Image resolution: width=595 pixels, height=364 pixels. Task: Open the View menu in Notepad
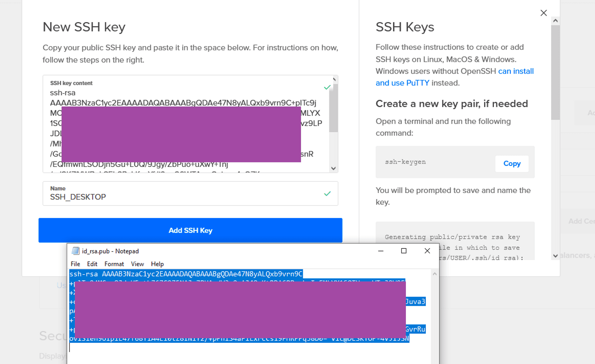[137, 264]
